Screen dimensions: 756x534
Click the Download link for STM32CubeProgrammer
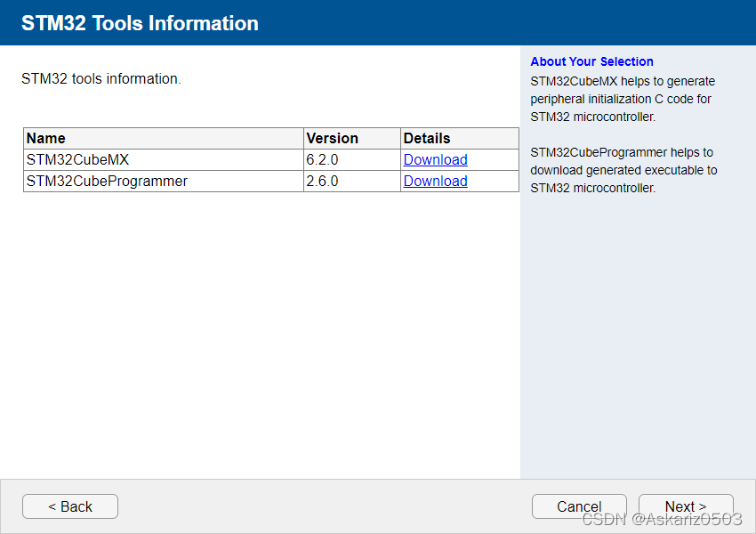pyautogui.click(x=435, y=181)
